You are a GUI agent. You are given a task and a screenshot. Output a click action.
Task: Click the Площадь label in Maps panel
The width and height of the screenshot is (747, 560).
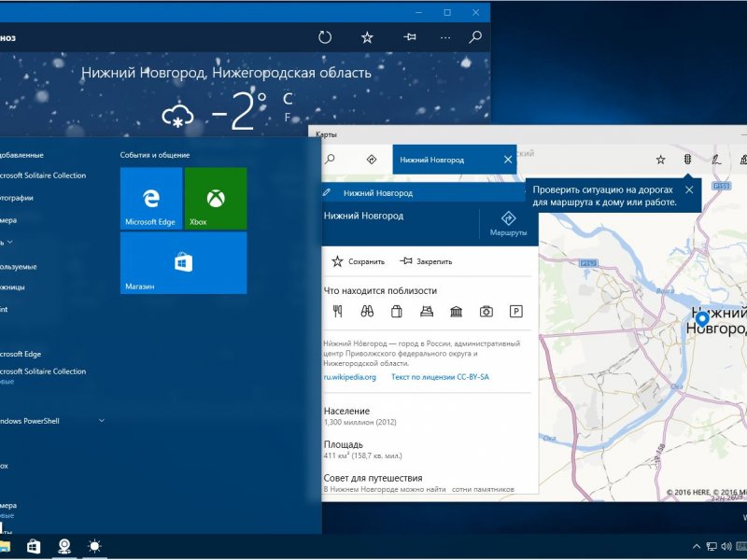click(344, 444)
